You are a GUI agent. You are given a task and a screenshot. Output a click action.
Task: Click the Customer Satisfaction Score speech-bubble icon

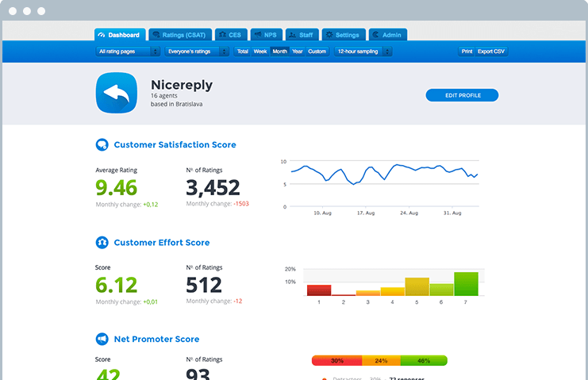tap(102, 144)
